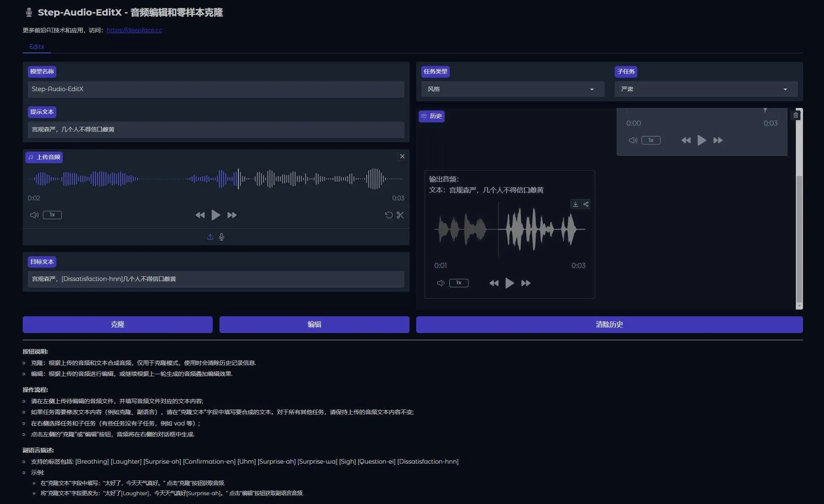824x504 pixels.
Task: Remove the uploaded audio with the X button
Action: tap(402, 156)
